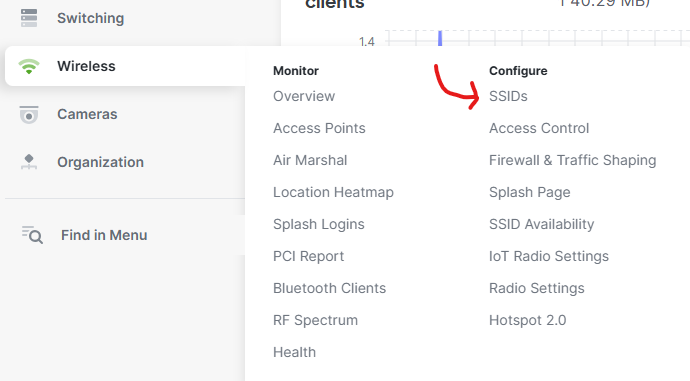
Task: Open the Cameras section
Action: [87, 114]
